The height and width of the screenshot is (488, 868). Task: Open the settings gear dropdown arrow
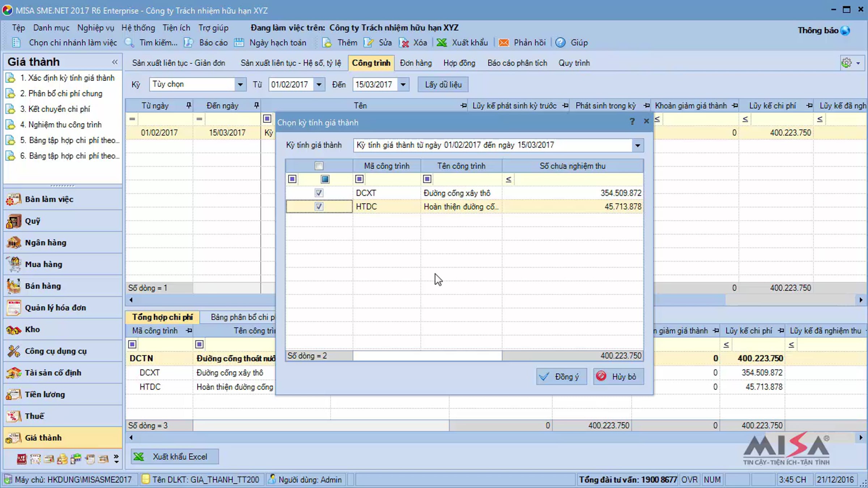coord(858,63)
